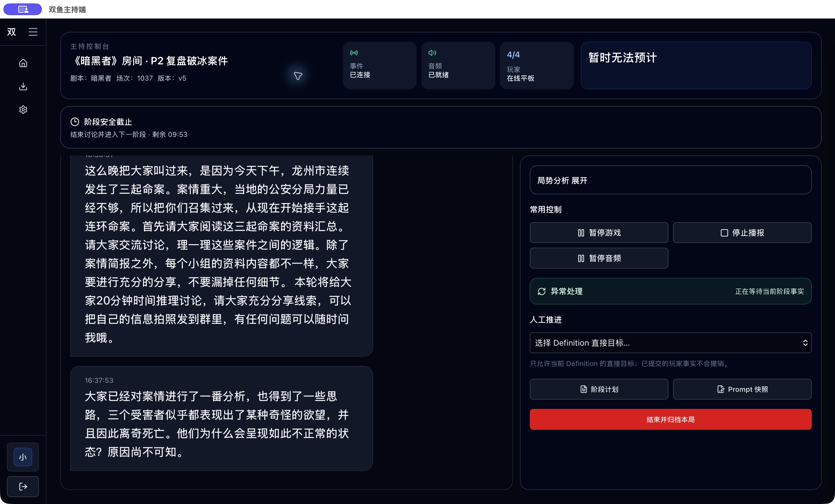Click the download icon in sidebar
This screenshot has width=835, height=504.
(23, 86)
